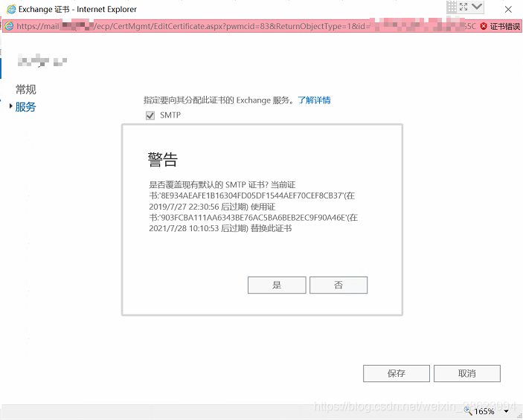
Task: Click the 165% zoom value in the status bar
Action: (x=484, y=411)
